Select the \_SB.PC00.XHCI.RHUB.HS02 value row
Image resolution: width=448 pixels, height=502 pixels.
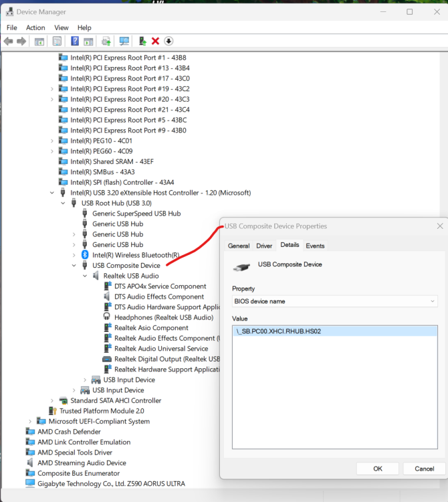click(335, 331)
